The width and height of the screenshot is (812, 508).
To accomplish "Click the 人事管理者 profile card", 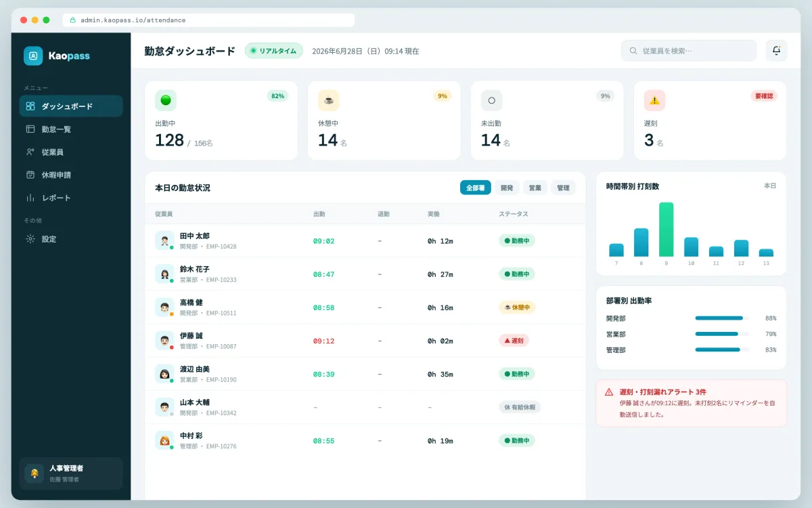I will [71, 473].
